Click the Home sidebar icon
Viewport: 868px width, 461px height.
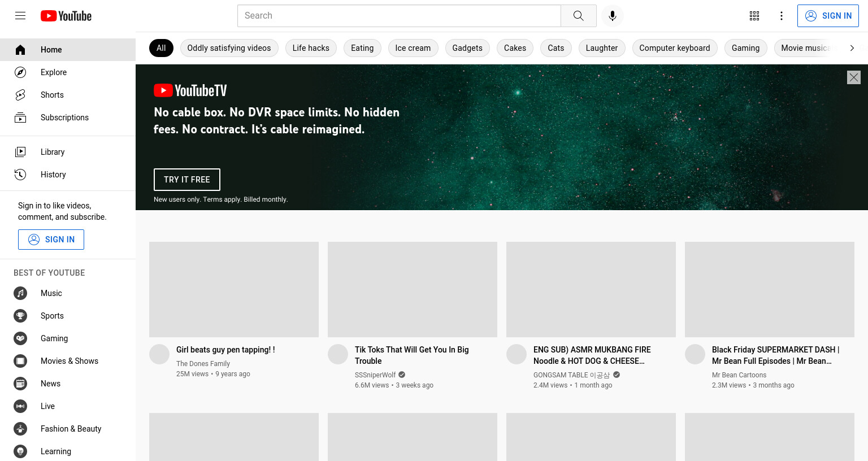20,50
